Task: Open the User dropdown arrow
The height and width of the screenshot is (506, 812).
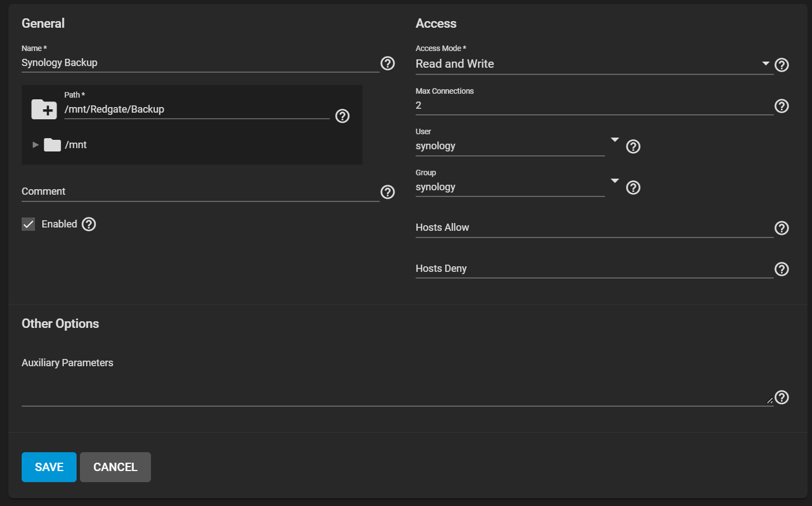Action: click(614, 140)
